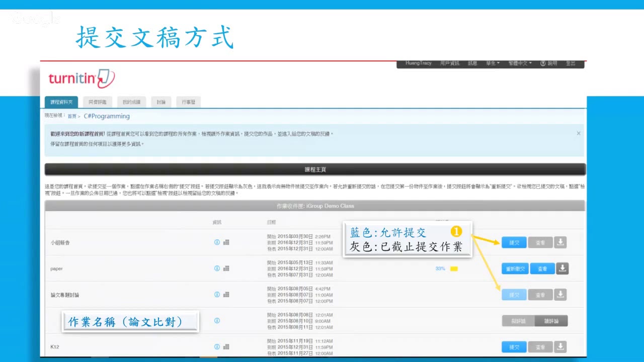Open info icon for 論文專題討論 assignment

[217, 295]
